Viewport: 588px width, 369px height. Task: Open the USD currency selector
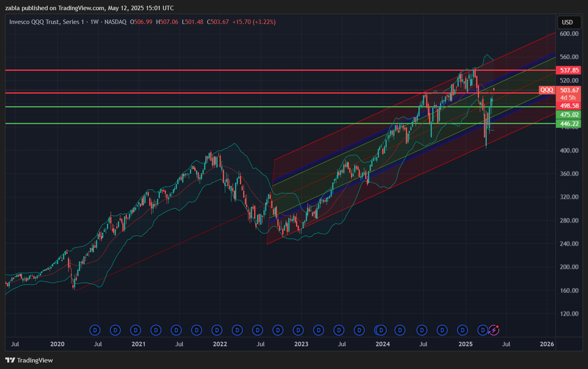click(x=567, y=22)
